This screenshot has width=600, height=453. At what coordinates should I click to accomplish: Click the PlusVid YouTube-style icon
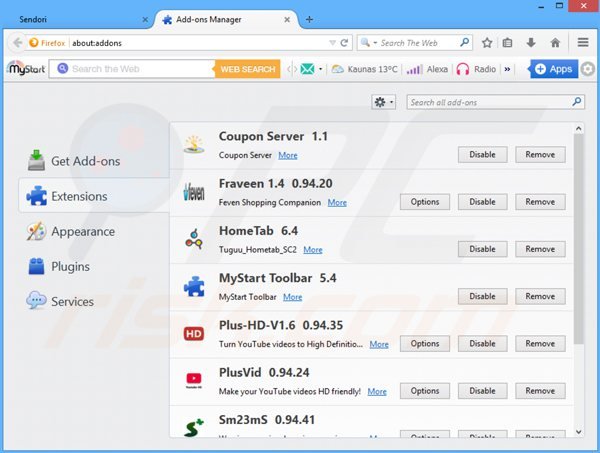click(x=194, y=380)
